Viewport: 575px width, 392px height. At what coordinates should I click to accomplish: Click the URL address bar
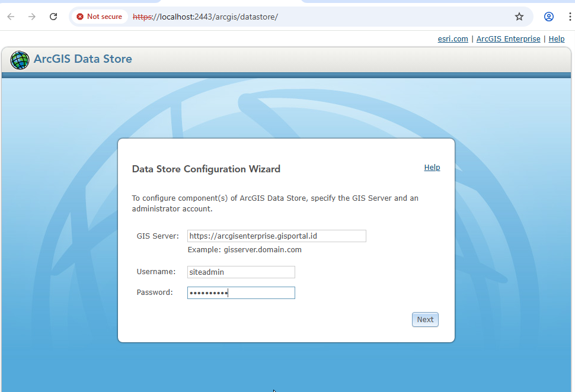[301, 17]
